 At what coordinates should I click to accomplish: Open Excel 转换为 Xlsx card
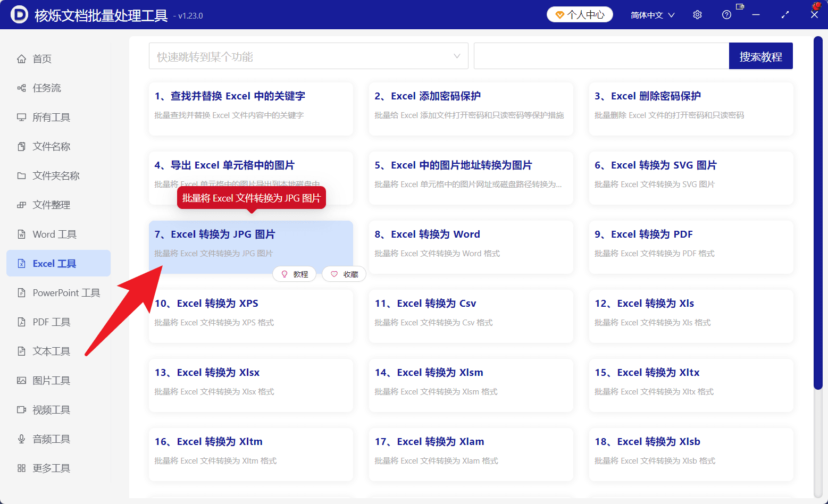click(x=251, y=385)
